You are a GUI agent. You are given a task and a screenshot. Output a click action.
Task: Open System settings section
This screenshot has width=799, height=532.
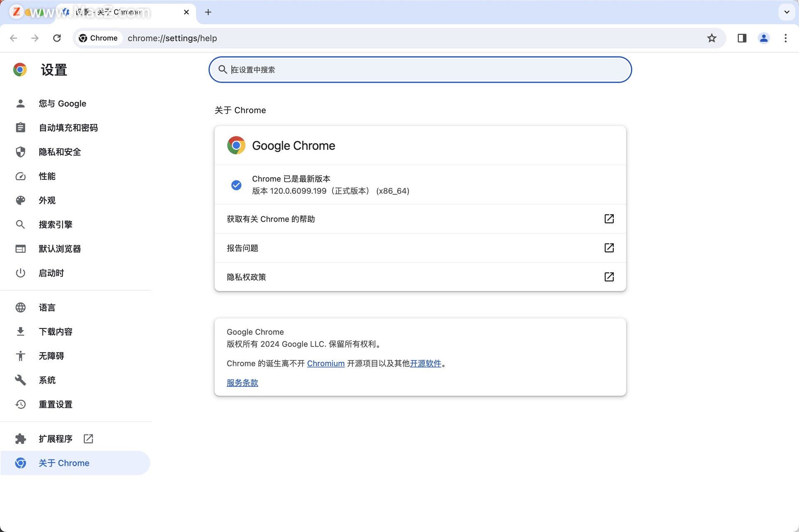click(x=47, y=380)
